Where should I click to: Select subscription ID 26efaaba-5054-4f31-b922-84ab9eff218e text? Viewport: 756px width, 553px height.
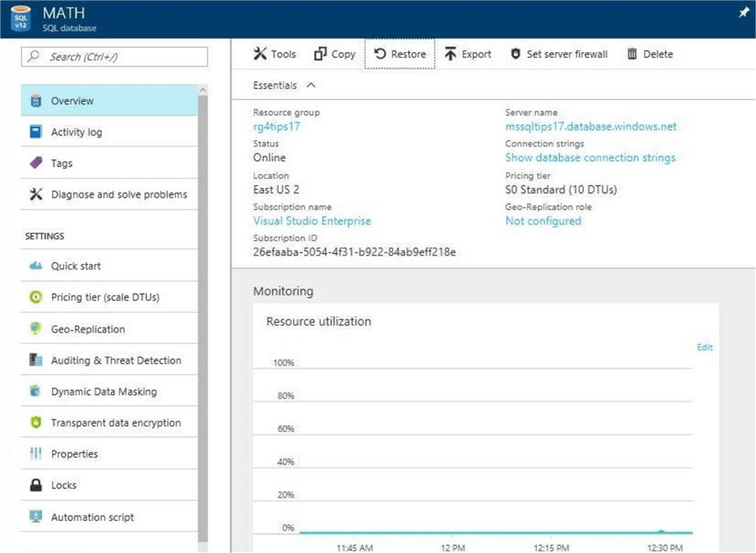coord(354,252)
